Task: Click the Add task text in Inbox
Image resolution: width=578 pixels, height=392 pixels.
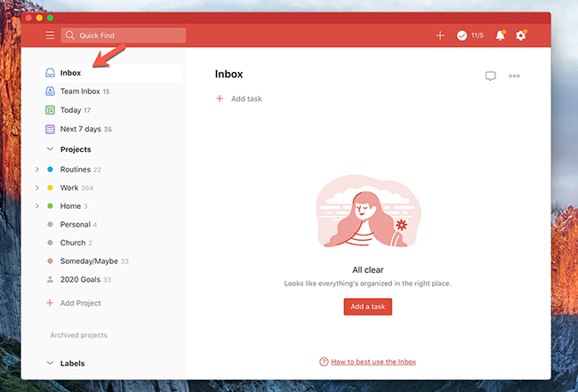Action: [x=246, y=99]
